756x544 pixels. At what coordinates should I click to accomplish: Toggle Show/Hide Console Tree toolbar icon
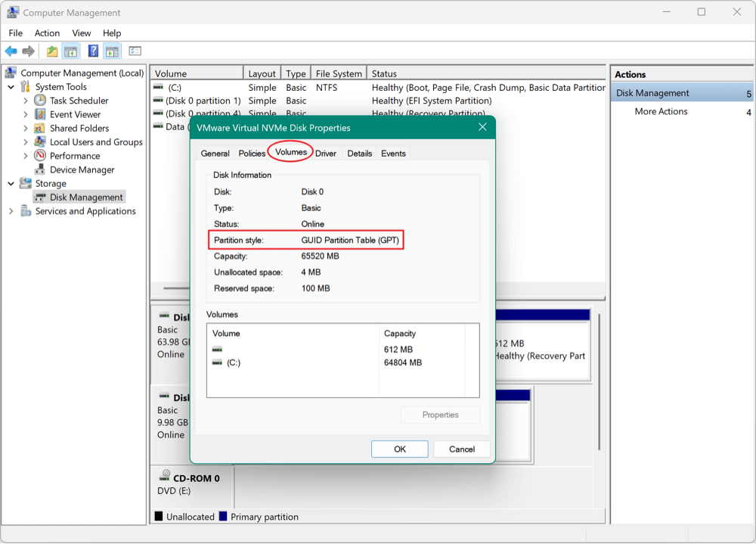pos(70,51)
